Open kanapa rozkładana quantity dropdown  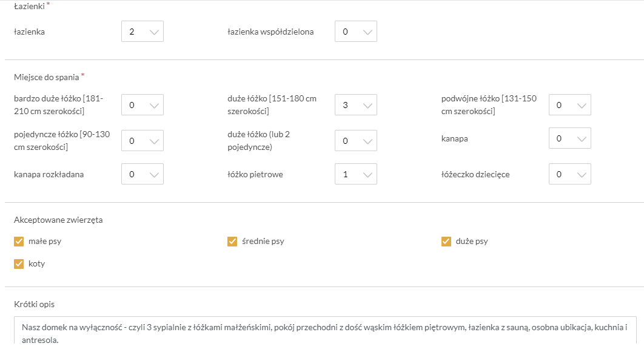143,174
